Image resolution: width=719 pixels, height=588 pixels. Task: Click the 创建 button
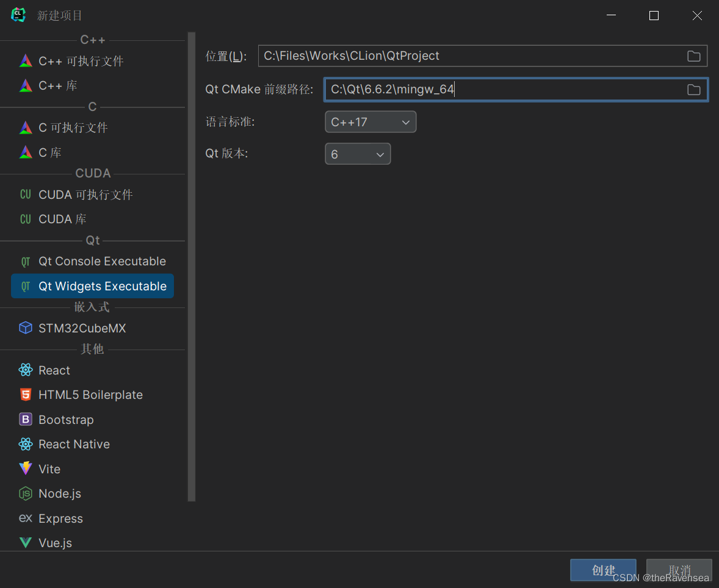603,570
